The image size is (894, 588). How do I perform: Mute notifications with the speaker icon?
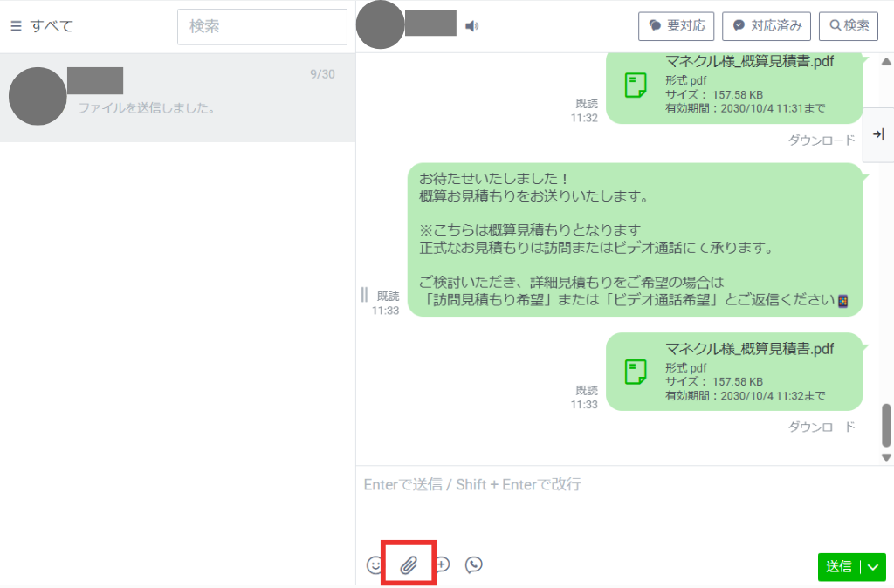pyautogui.click(x=471, y=25)
